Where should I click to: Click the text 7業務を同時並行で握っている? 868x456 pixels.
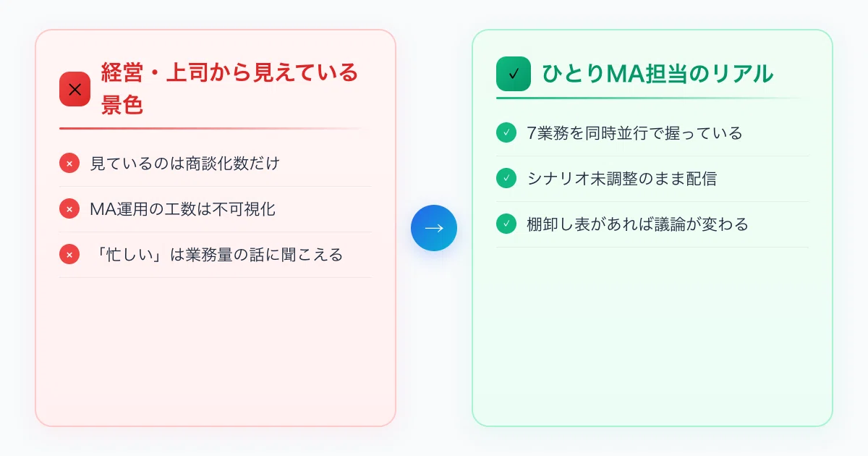coord(634,133)
